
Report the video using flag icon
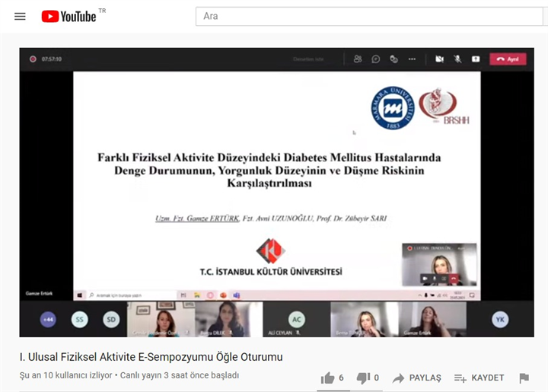pos(524,378)
